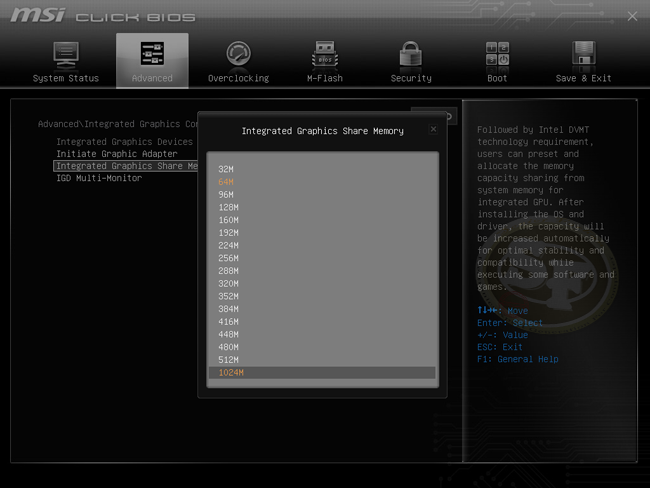The width and height of the screenshot is (650, 488).
Task: Switch to the Save & Exit tab label
Action: [x=584, y=78]
